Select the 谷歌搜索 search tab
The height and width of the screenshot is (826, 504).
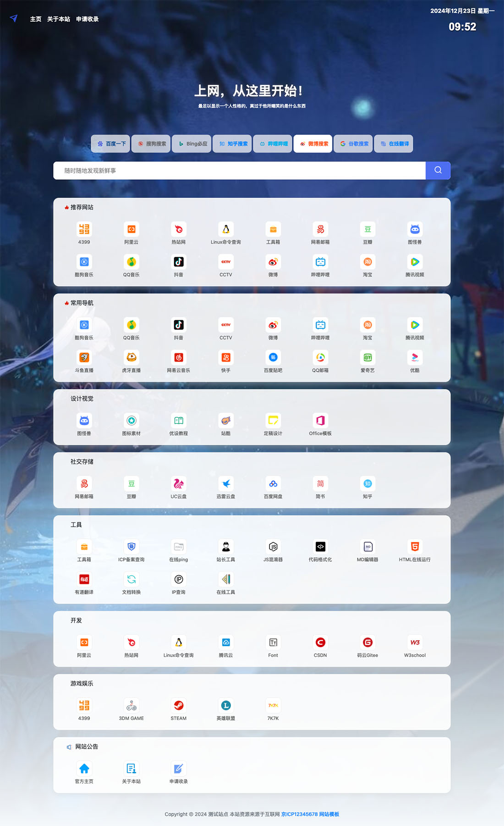click(353, 144)
